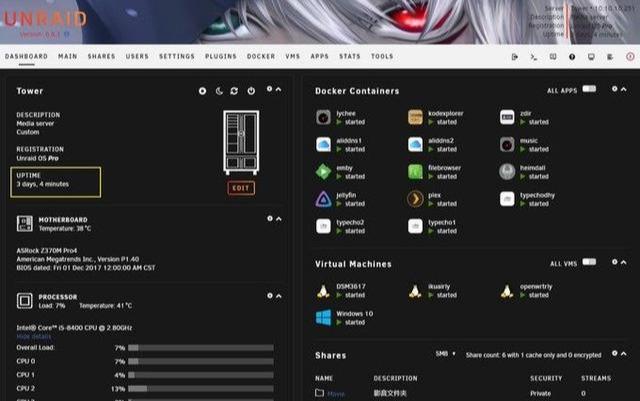Click the feedback icon in top bar
640x401 pixels.
553,57
